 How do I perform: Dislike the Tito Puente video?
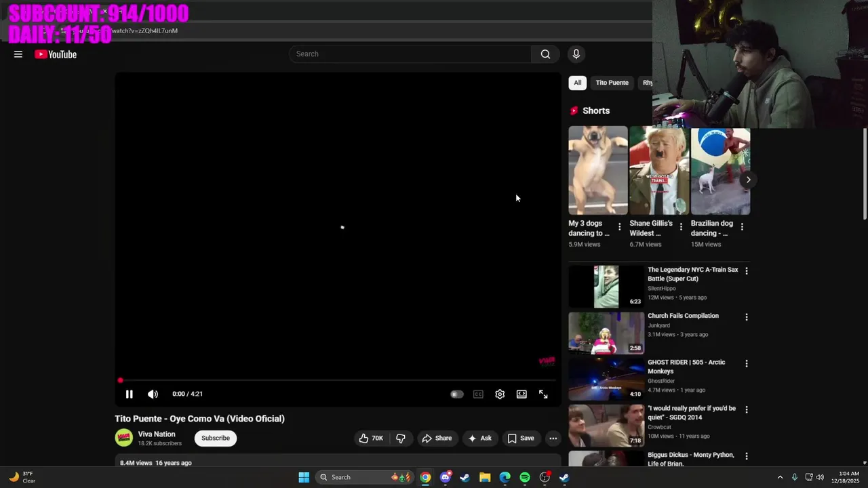[401, 439]
